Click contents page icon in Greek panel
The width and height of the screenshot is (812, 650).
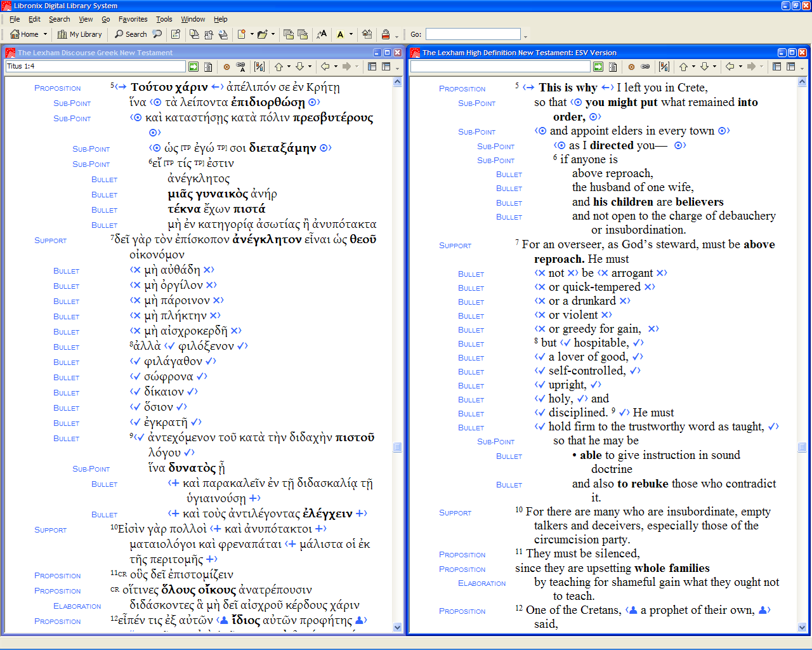coord(208,66)
